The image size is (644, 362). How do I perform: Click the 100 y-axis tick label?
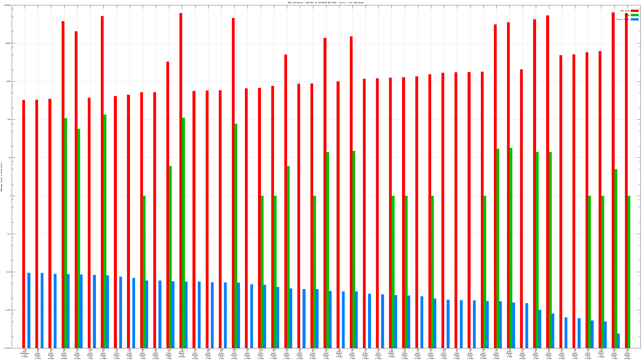click(x=9, y=119)
